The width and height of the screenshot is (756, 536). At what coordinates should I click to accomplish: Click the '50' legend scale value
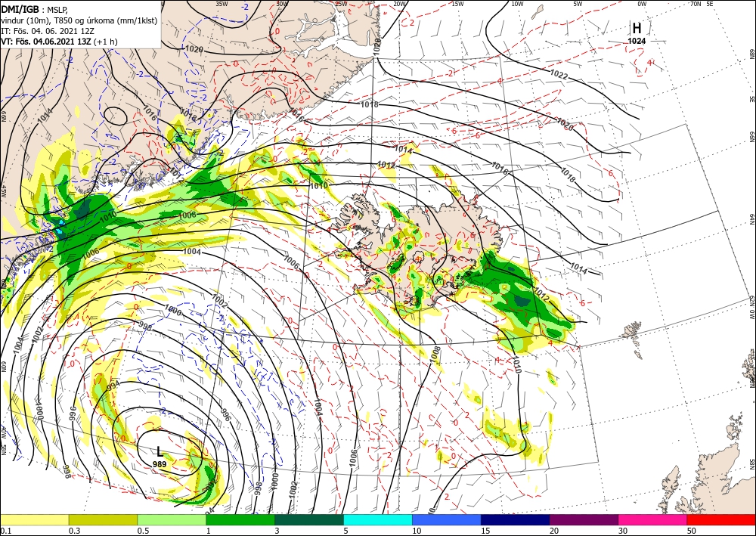pyautogui.click(x=692, y=531)
